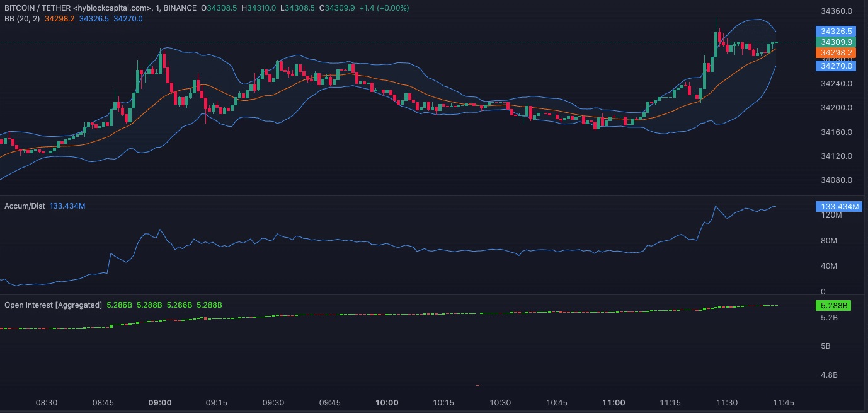Image resolution: width=868 pixels, height=413 pixels.
Task: Click the 09:00 time axis label
Action: 160,403
